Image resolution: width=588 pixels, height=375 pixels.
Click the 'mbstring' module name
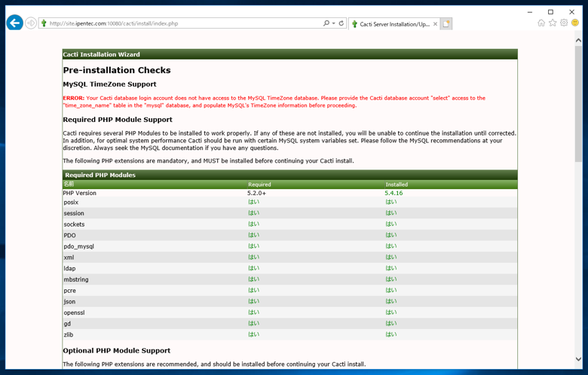pos(76,279)
